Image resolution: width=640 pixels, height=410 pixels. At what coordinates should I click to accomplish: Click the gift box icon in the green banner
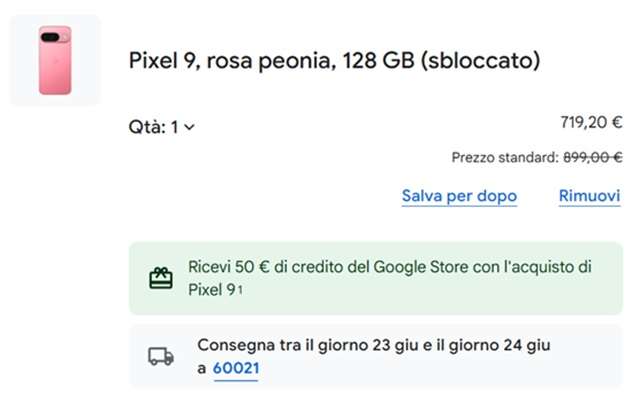[x=160, y=278]
